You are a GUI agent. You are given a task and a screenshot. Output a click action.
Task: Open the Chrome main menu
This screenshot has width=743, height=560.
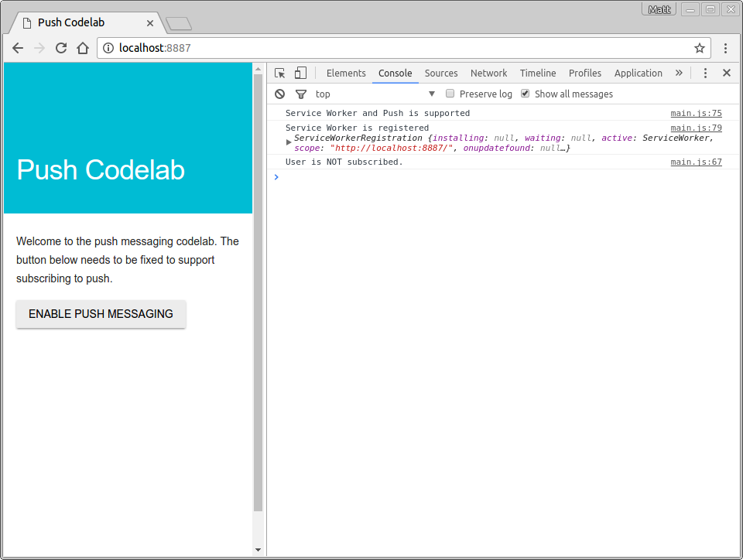point(726,48)
